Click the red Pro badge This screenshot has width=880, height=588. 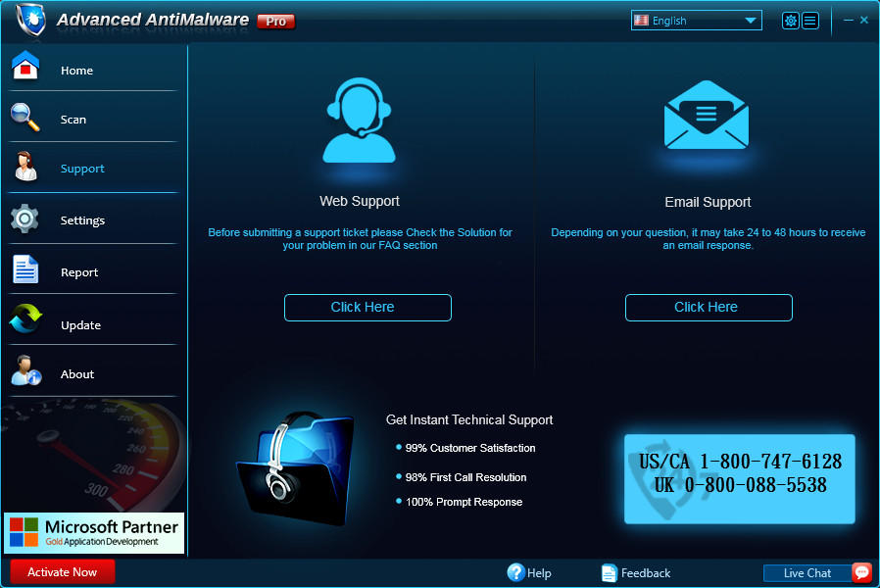click(275, 22)
